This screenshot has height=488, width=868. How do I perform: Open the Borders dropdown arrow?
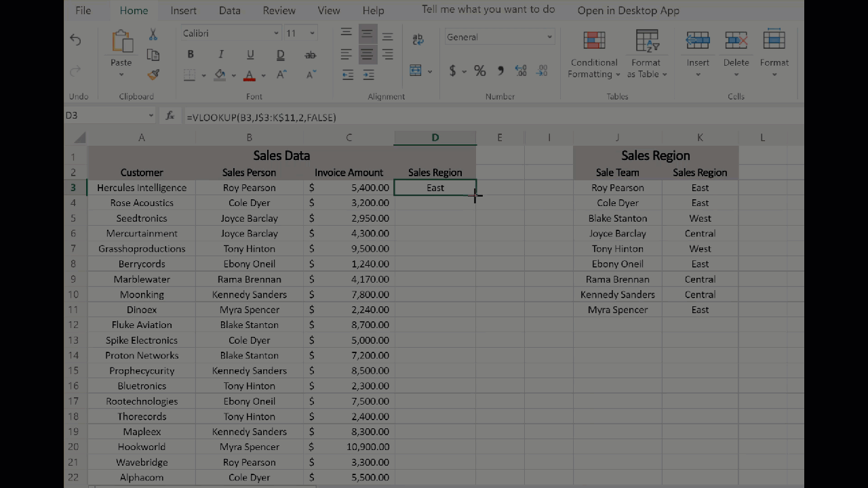tap(203, 75)
